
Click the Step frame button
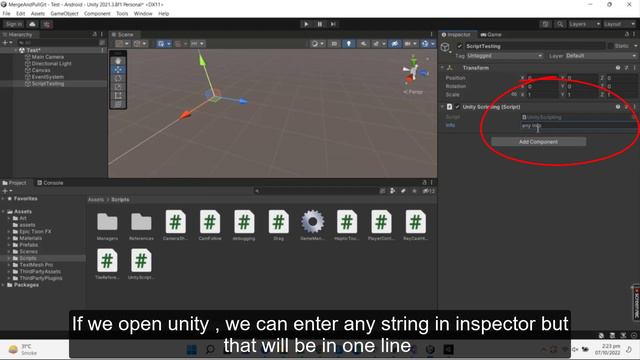coord(333,24)
